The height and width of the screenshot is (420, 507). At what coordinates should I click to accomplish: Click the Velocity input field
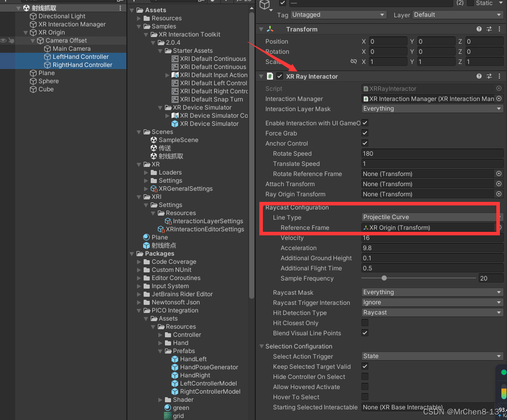(x=432, y=237)
